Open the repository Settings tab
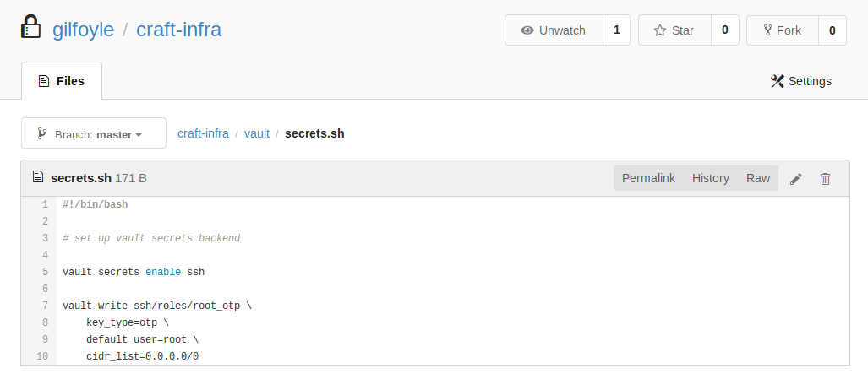 tap(800, 81)
